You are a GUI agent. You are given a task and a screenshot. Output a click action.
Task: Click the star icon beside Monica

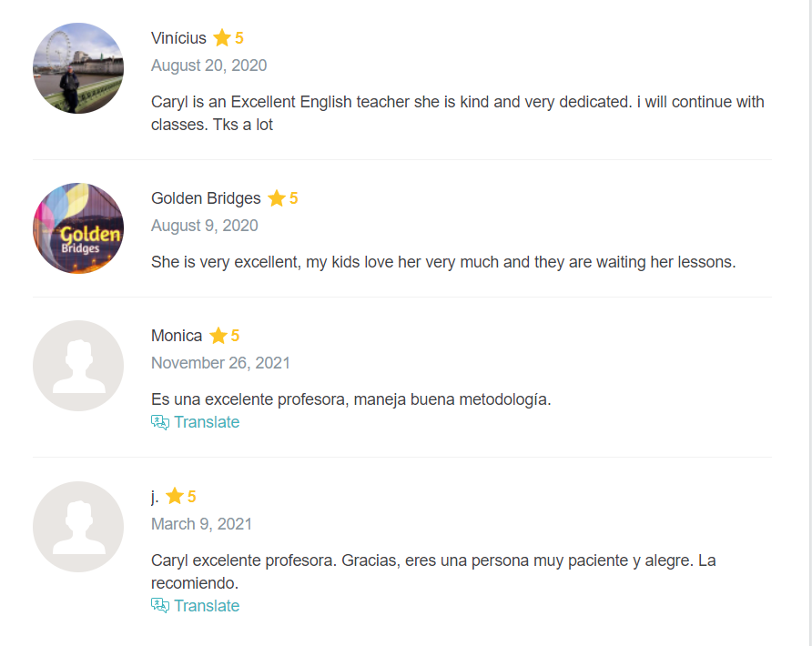218,336
